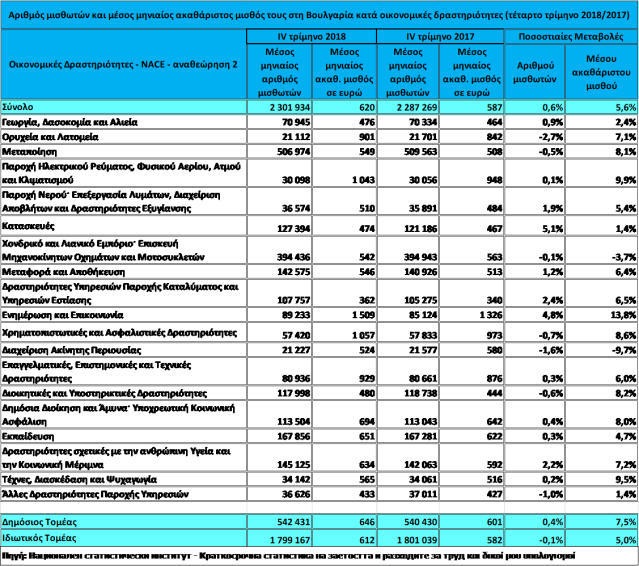Select the 'IV τρίμηνο 2017' column header
Screen dimensions: 639x566
[x=441, y=36]
